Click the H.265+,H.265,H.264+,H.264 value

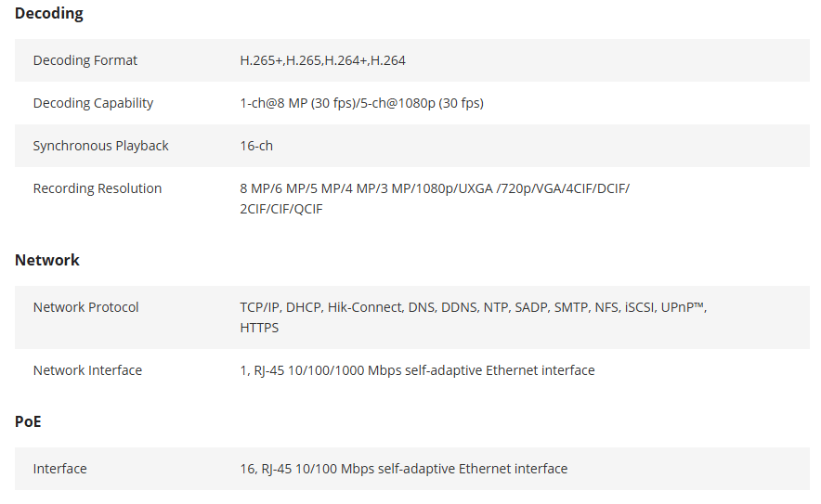(322, 60)
